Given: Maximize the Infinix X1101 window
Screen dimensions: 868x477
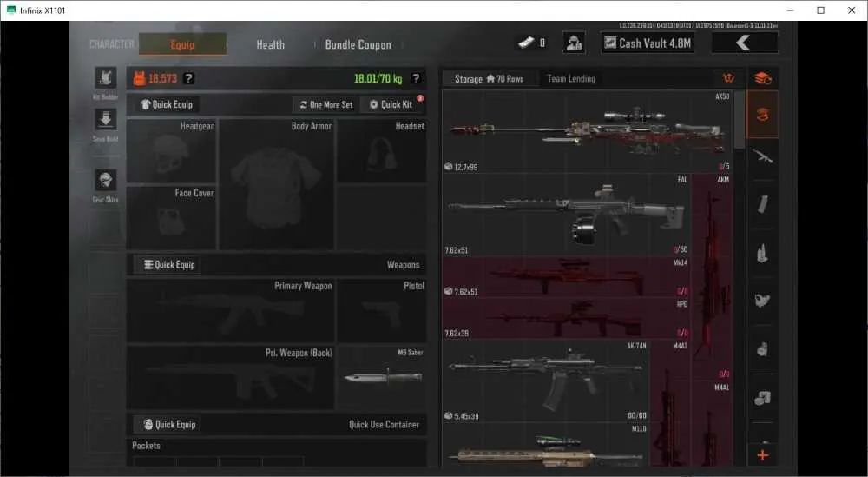Looking at the screenshot, I should tap(820, 10).
